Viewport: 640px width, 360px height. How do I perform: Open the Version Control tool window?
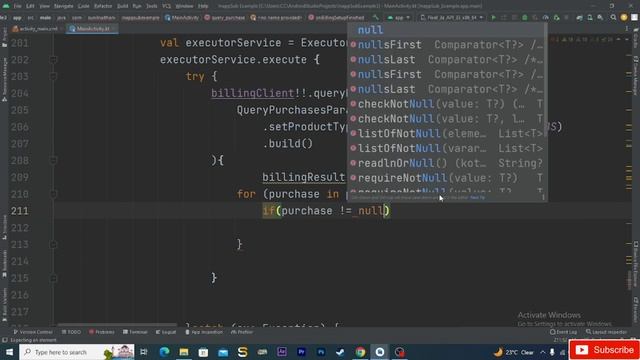(x=33, y=332)
